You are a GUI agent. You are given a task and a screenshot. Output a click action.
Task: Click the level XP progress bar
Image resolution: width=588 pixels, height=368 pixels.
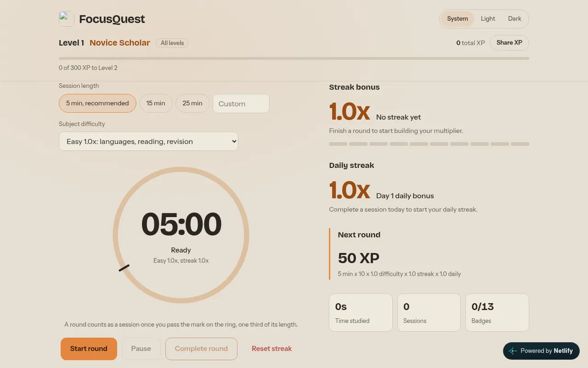pos(294,58)
